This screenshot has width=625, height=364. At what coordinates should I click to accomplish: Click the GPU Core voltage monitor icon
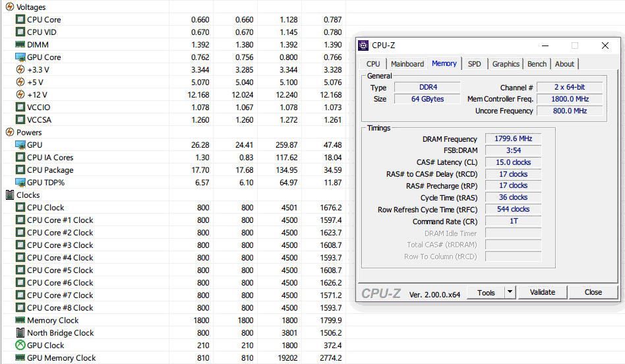[20, 57]
